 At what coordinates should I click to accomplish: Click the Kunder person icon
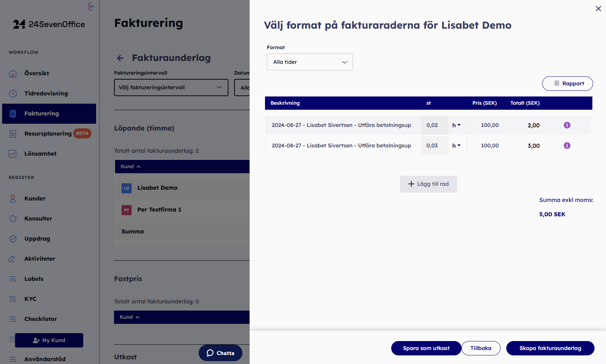coord(13,199)
